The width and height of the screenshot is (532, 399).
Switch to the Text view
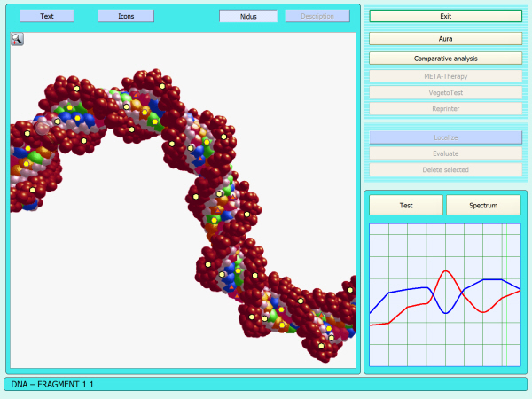pos(47,16)
